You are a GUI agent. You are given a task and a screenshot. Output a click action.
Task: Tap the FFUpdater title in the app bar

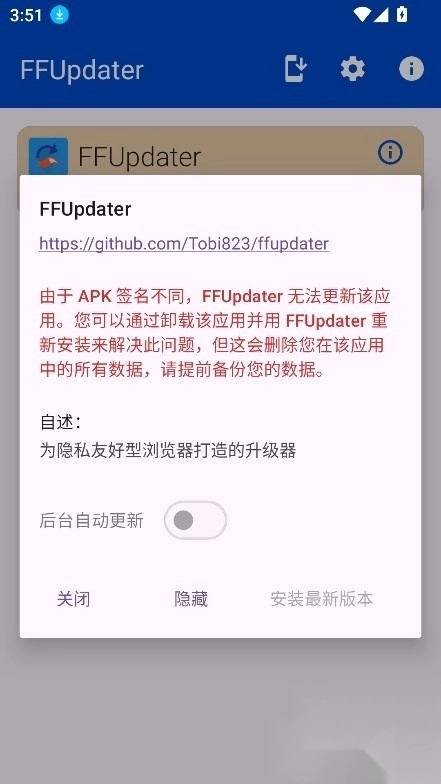point(82,70)
